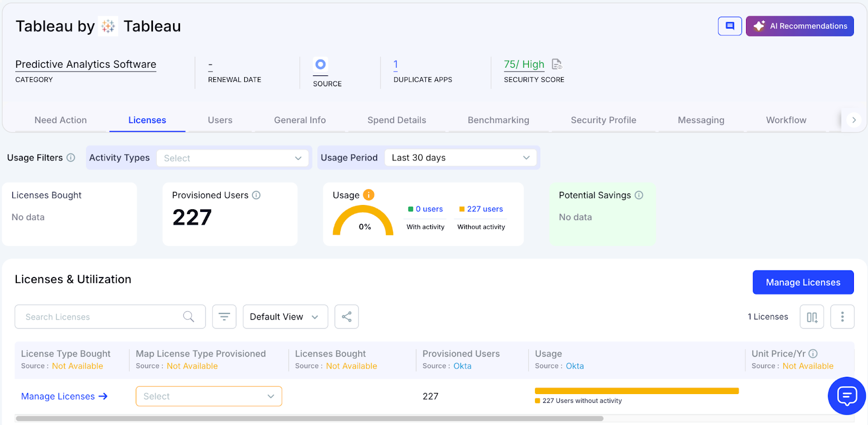Open the Workflow tab
Viewport: 868px width, 425px height.
787,120
